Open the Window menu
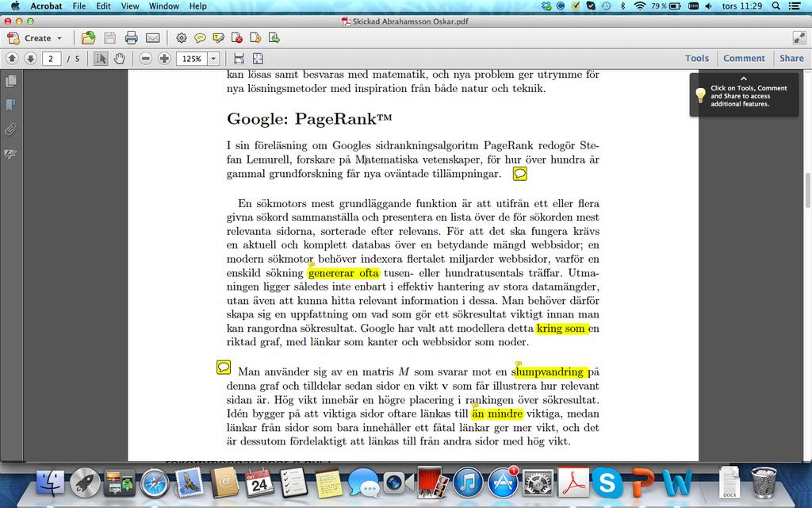Viewport: 812px width, 508px height. tap(163, 6)
